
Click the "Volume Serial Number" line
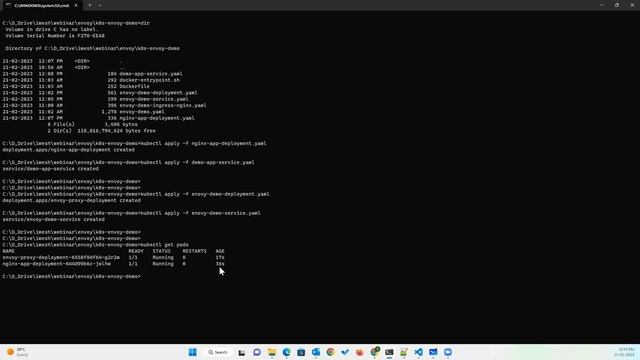click(55, 36)
